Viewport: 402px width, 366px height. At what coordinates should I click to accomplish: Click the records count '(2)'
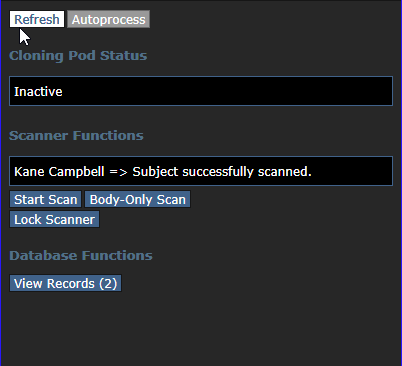(x=108, y=283)
